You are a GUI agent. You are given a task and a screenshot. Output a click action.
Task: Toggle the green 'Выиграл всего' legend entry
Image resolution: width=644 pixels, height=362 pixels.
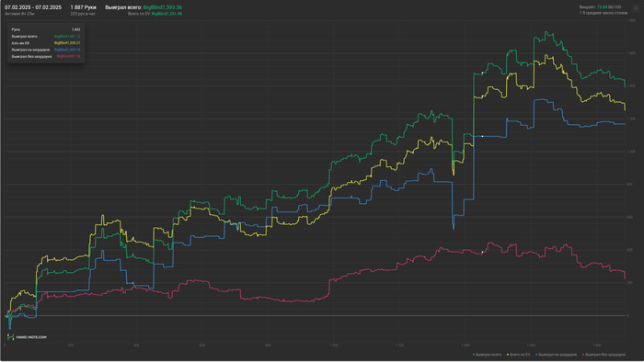(x=487, y=355)
